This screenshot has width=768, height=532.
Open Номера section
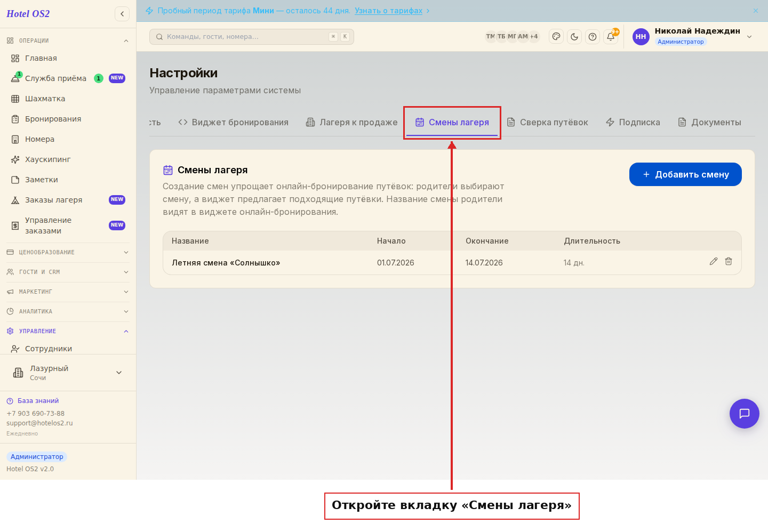68,139
